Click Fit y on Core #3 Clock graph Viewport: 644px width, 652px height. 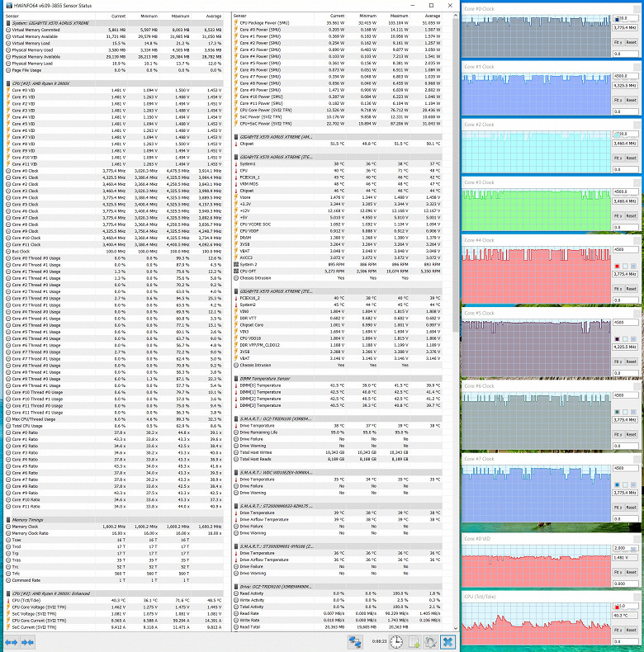pyautogui.click(x=618, y=215)
